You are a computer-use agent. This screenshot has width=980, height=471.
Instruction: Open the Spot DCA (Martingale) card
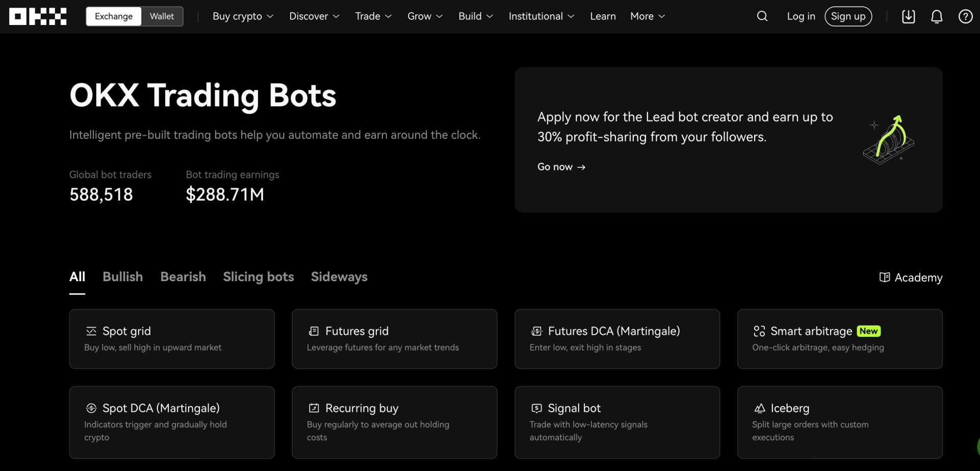(172, 422)
